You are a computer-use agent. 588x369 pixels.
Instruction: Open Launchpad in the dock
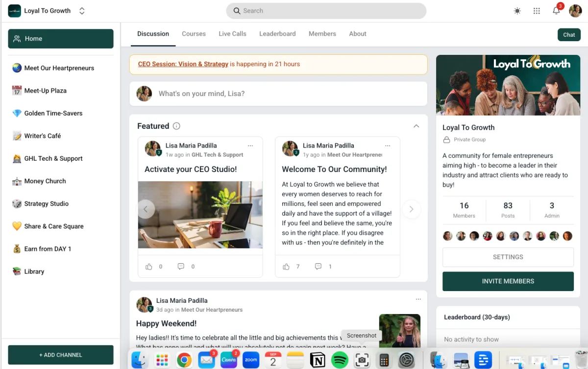pos(162,360)
